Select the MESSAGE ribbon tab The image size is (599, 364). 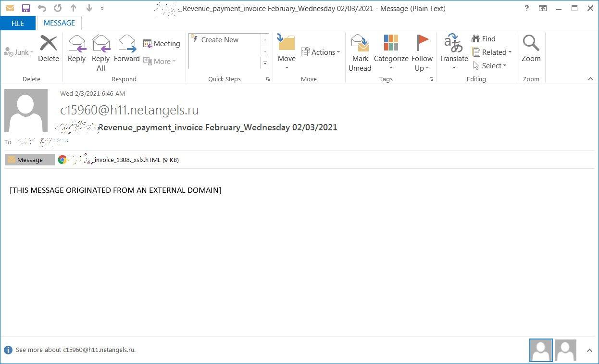pyautogui.click(x=59, y=23)
